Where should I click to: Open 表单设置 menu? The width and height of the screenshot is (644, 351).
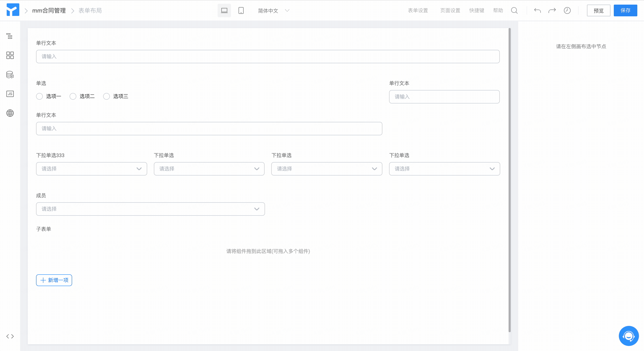coord(418,10)
